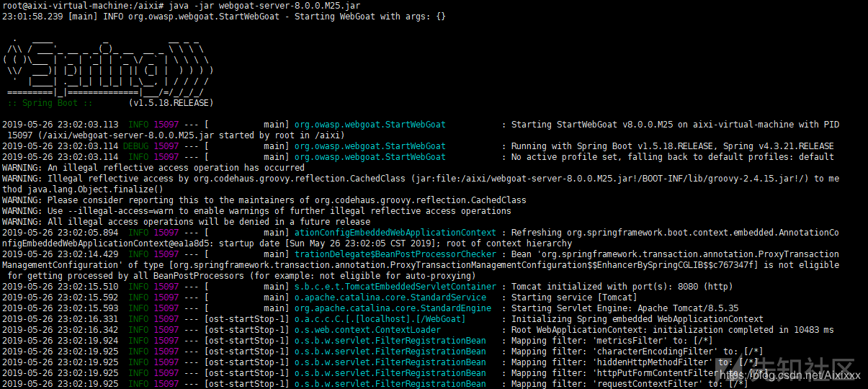868x389 pixels.
Task: Click the 2019-05-26 23:02:03.113 timestamp
Action: (x=61, y=125)
